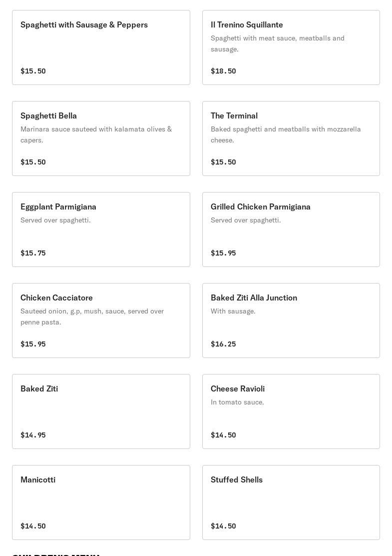Select the Eggplant Parmigiana card
392x556 pixels.
coord(101,229)
